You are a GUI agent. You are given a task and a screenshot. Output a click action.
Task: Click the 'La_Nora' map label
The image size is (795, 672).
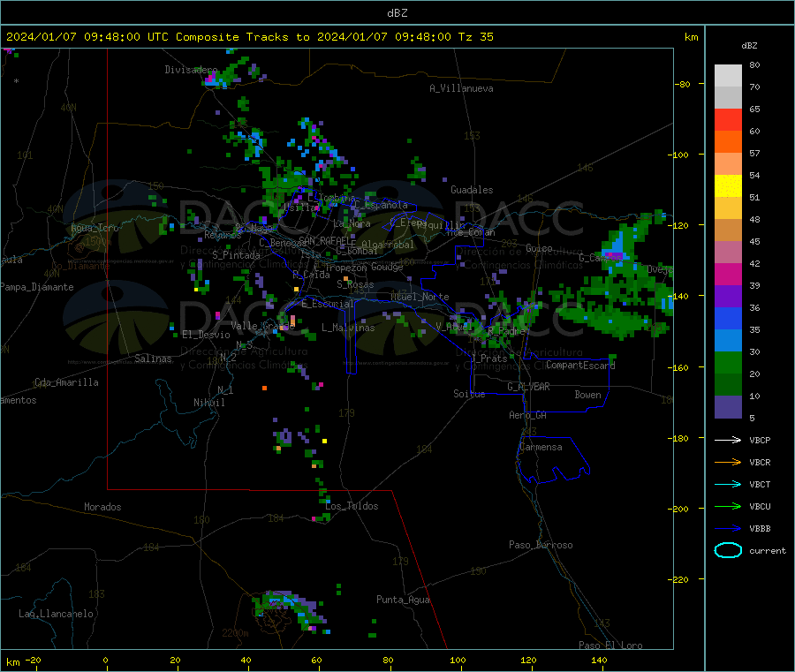coord(352,224)
